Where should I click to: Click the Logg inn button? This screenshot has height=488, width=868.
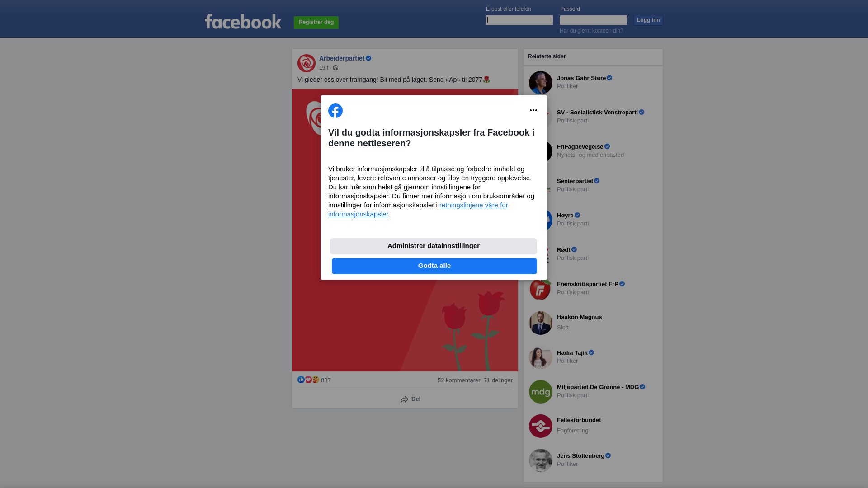648,20
